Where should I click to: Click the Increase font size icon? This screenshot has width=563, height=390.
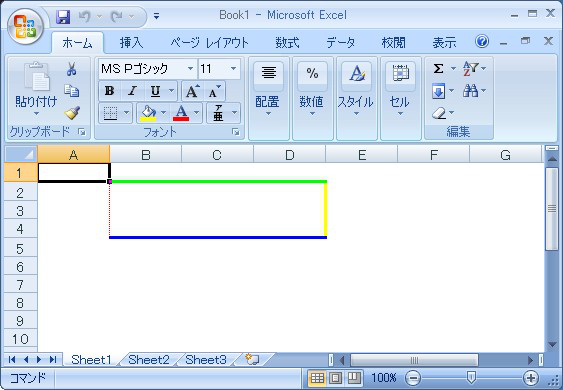click(x=192, y=91)
